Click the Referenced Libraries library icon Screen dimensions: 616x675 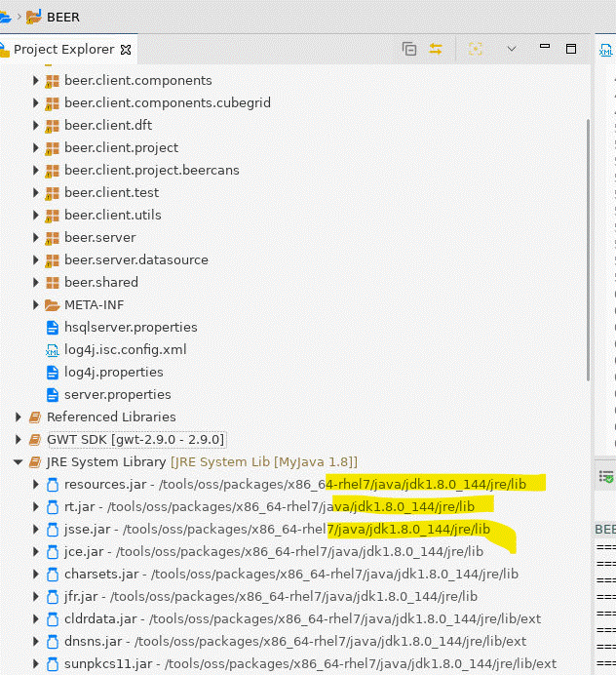click(35, 417)
